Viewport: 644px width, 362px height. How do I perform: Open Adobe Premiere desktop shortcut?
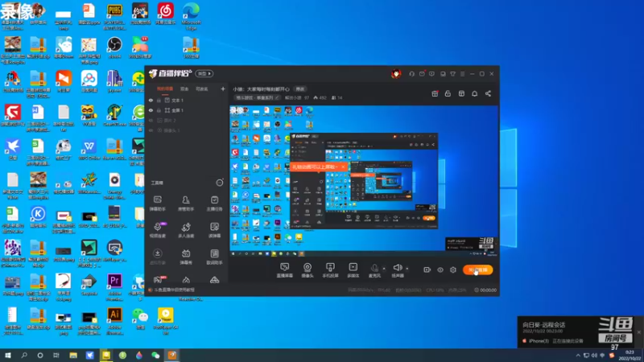click(114, 287)
